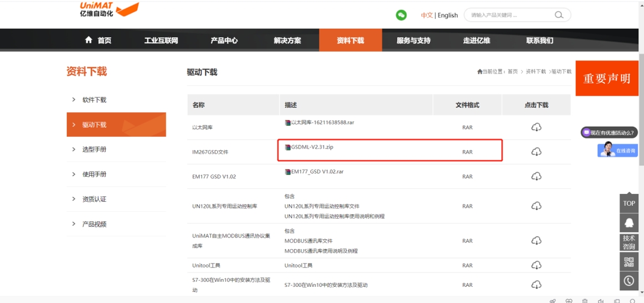Open the GSDML-V2.31.zip file link

[312, 147]
